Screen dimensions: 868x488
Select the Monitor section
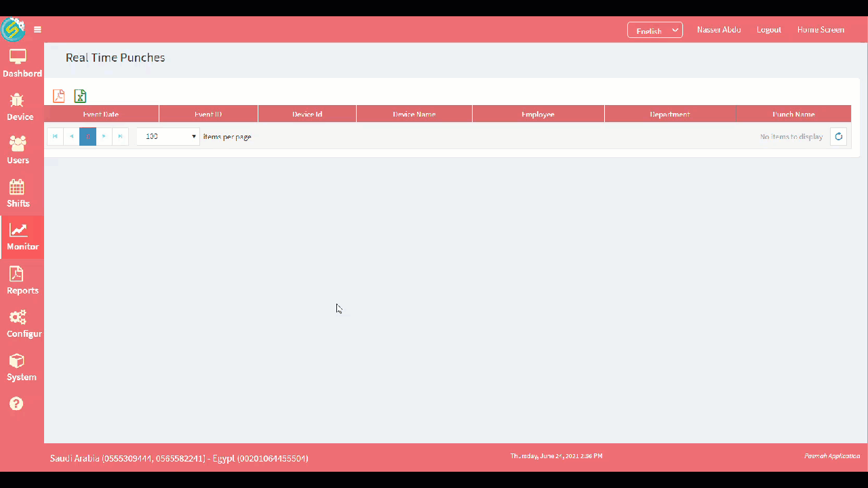[22, 237]
